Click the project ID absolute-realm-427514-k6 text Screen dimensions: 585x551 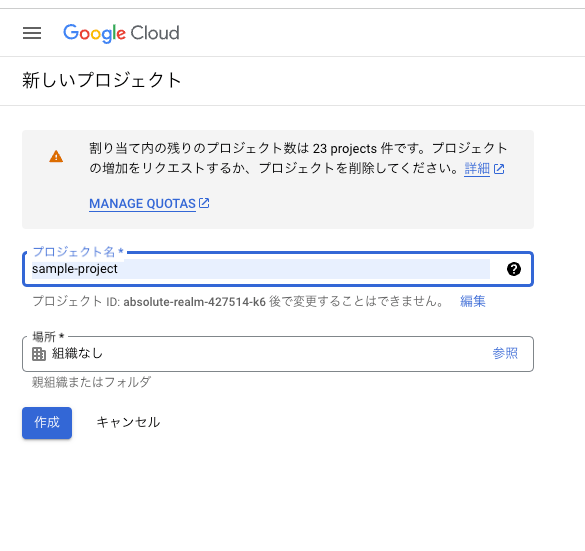194,301
